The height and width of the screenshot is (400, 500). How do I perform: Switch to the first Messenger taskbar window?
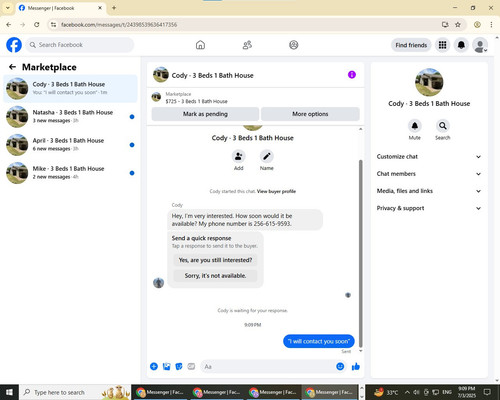pos(160,392)
